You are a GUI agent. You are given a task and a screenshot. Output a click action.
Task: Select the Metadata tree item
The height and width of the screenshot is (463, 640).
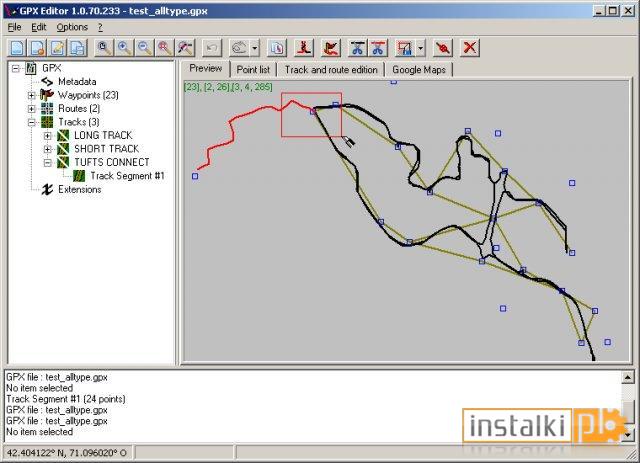click(x=77, y=82)
